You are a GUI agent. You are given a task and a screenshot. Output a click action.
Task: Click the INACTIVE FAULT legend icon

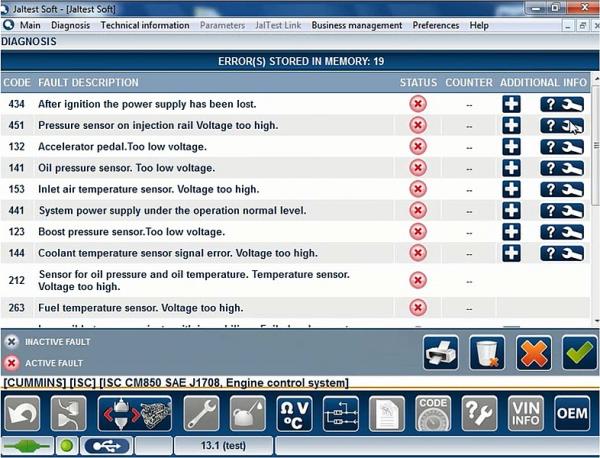coord(12,342)
